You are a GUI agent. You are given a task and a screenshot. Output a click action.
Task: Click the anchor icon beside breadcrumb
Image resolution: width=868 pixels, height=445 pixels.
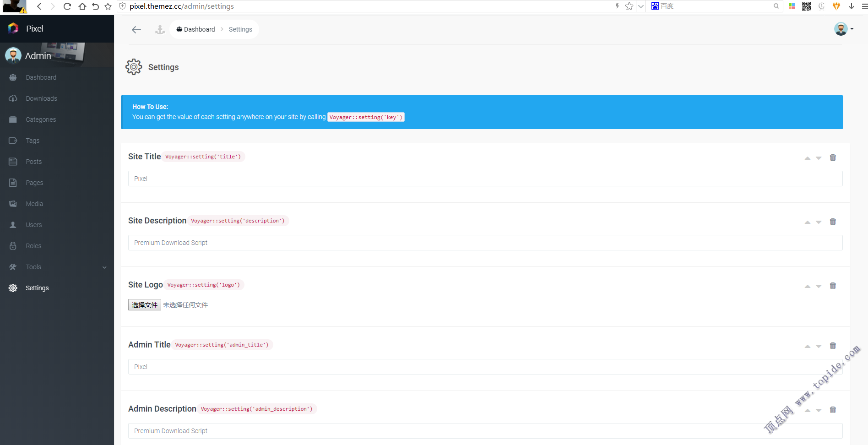point(160,30)
